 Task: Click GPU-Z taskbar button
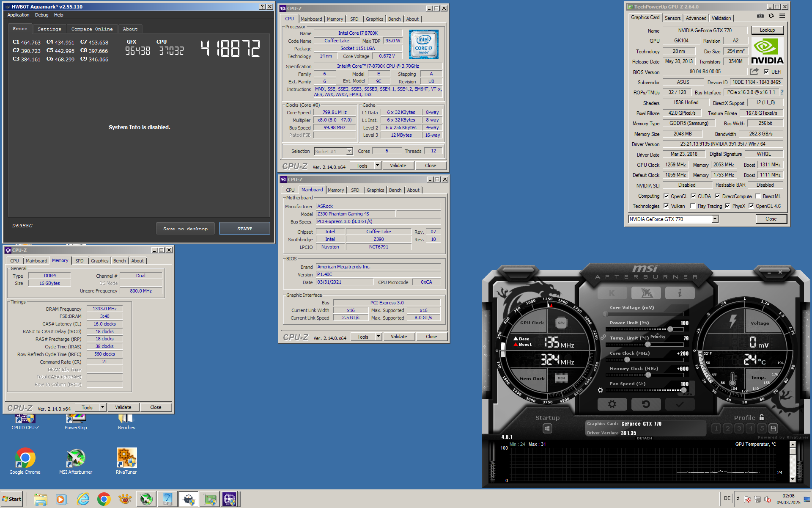pos(210,499)
